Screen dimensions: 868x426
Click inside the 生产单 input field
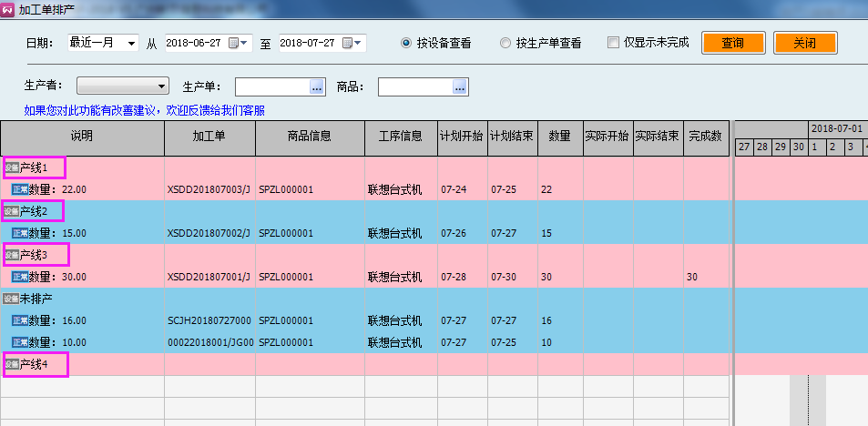tap(271, 86)
